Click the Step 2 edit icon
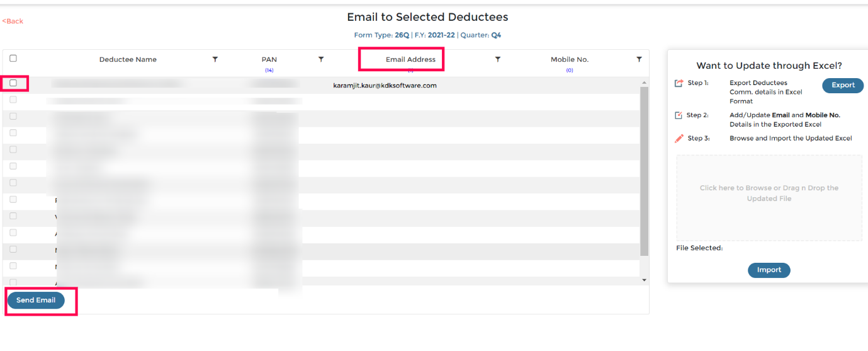Screen dimensions: 868x351 679,115
